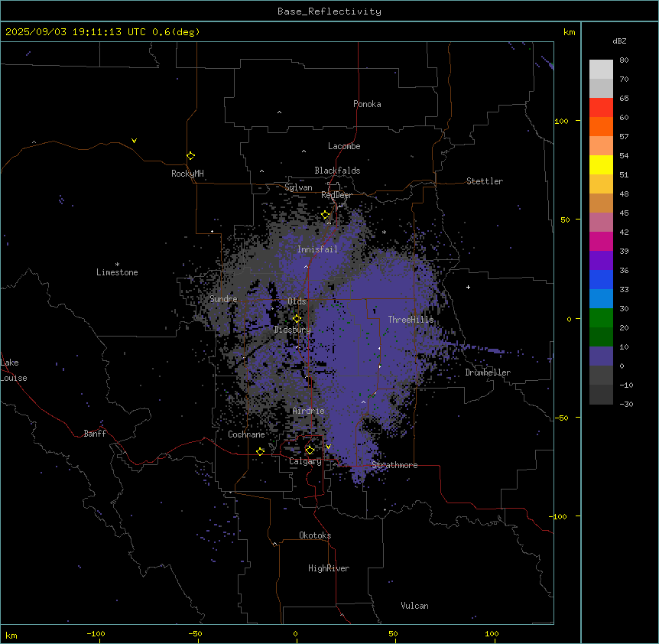
Task: Click the RedDeer label
Action: (x=336, y=195)
